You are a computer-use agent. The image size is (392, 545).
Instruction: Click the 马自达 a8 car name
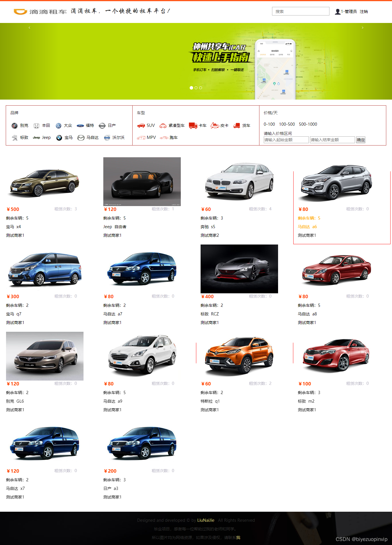(307, 314)
